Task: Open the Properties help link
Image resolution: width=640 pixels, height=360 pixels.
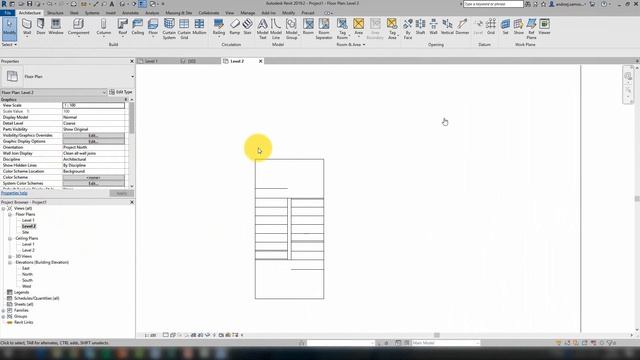Action: click(14, 193)
